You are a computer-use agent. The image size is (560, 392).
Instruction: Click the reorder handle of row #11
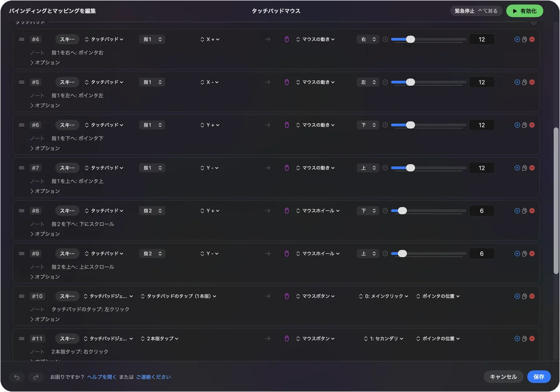pos(22,338)
